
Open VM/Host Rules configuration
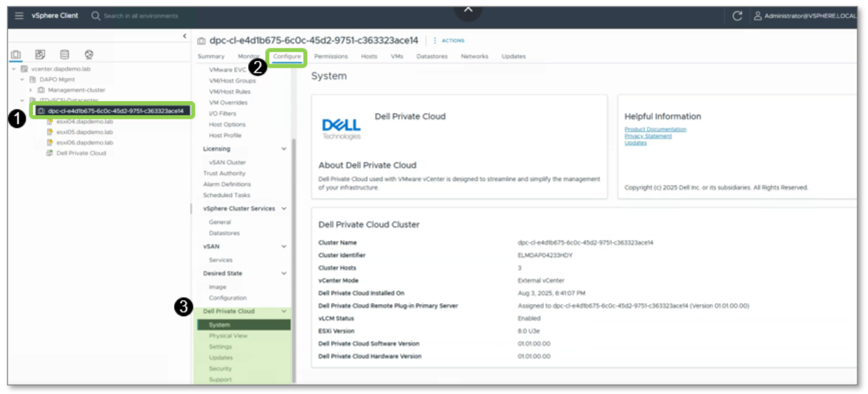tap(230, 92)
